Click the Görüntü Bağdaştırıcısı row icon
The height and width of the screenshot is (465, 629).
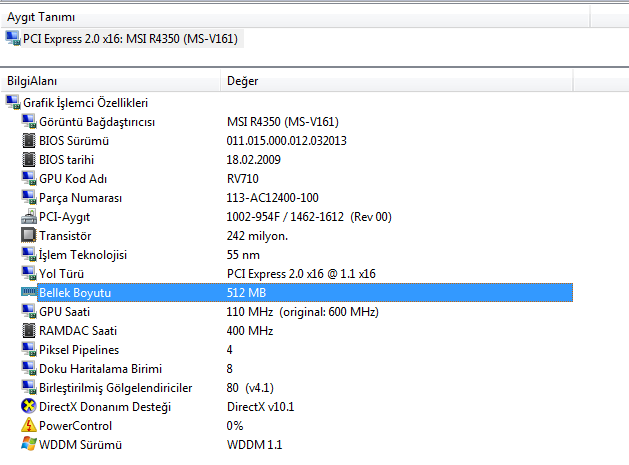click(29, 122)
